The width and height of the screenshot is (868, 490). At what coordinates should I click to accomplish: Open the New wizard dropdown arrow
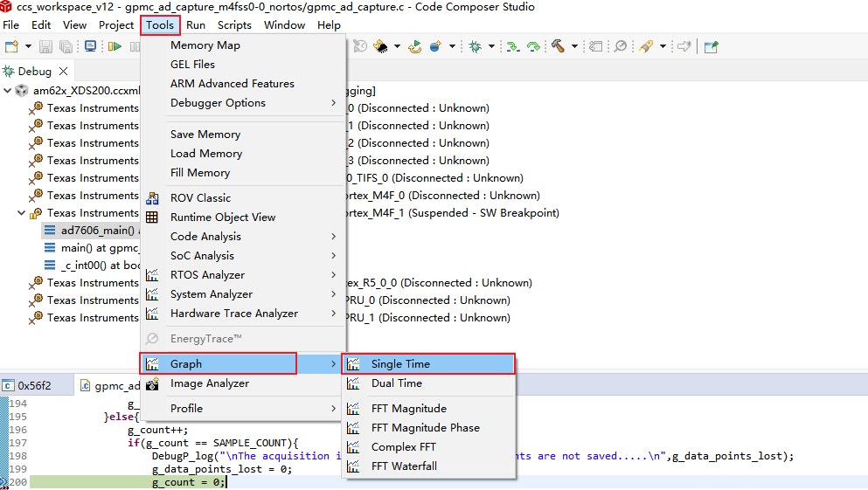[28, 47]
